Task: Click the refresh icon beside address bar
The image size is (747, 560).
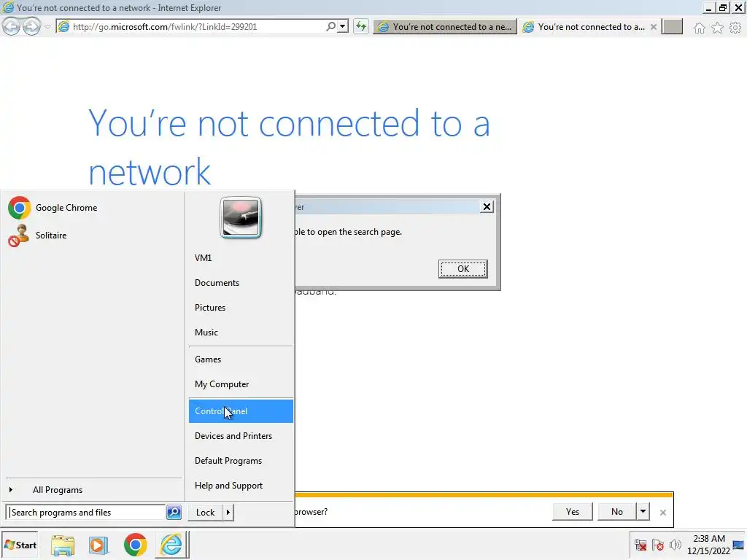Action: point(361,27)
